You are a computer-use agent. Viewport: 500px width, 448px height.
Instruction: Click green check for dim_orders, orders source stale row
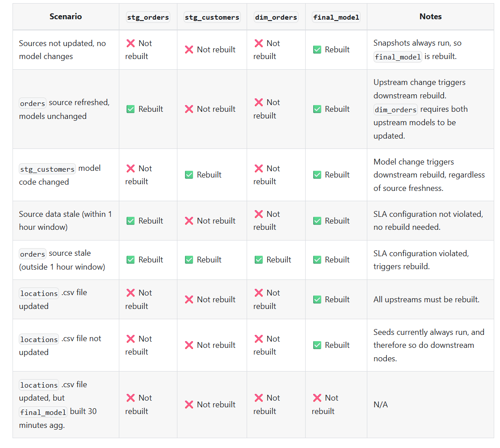(259, 260)
